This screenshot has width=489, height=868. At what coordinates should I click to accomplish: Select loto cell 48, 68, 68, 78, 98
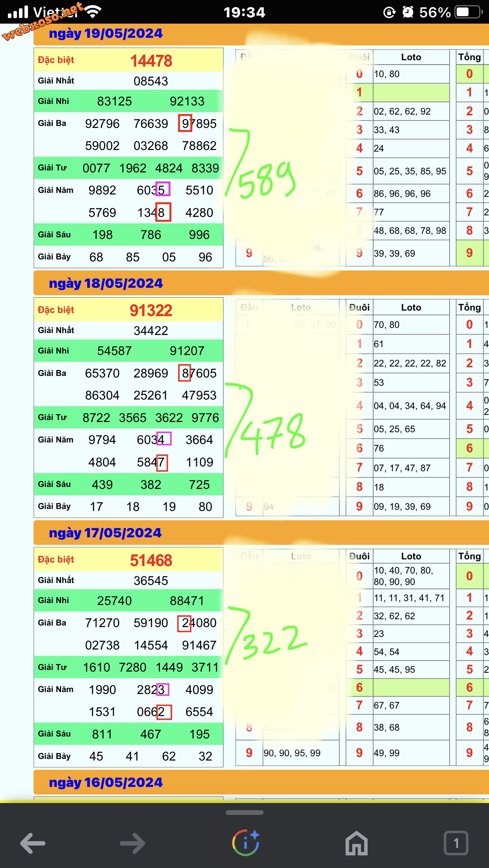pos(410,231)
